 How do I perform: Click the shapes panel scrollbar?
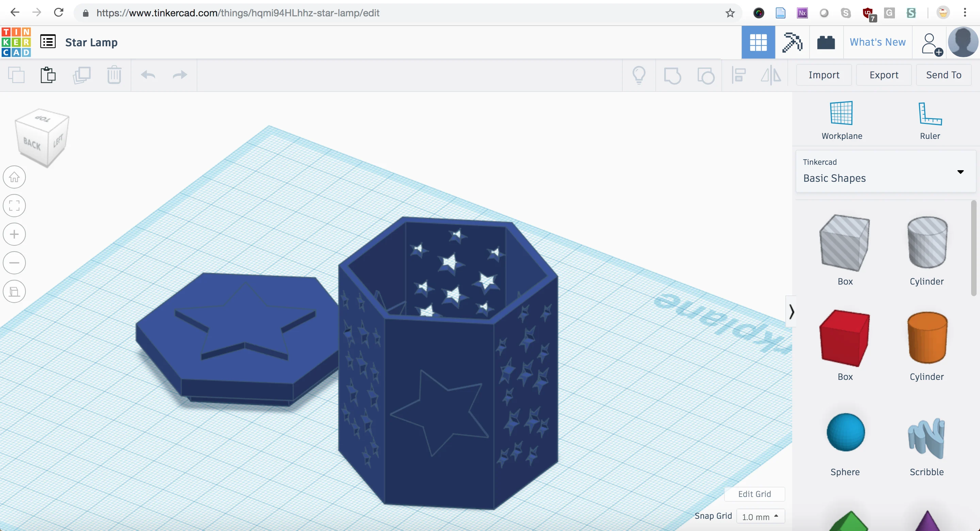pyautogui.click(x=974, y=248)
